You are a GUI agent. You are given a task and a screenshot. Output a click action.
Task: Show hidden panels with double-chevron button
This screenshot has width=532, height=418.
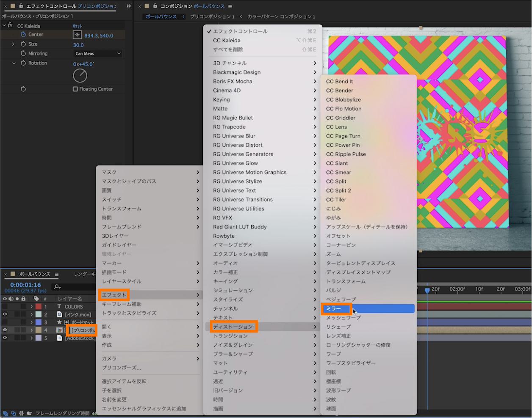tap(129, 6)
